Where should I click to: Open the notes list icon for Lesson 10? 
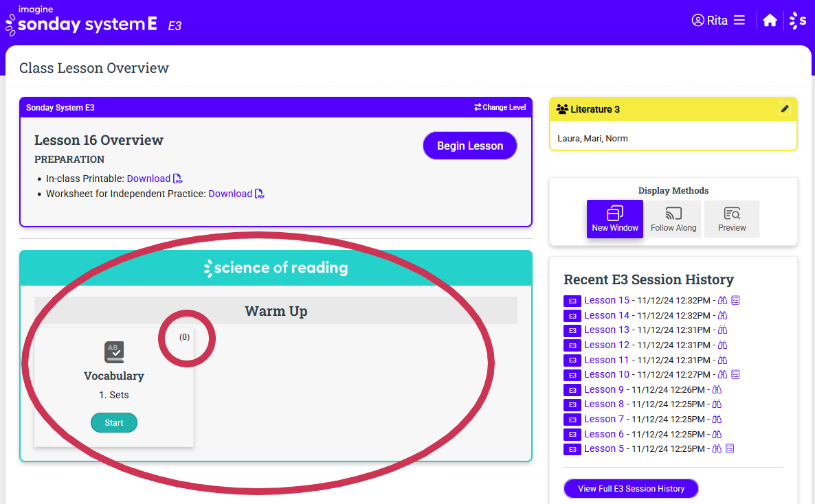click(735, 375)
